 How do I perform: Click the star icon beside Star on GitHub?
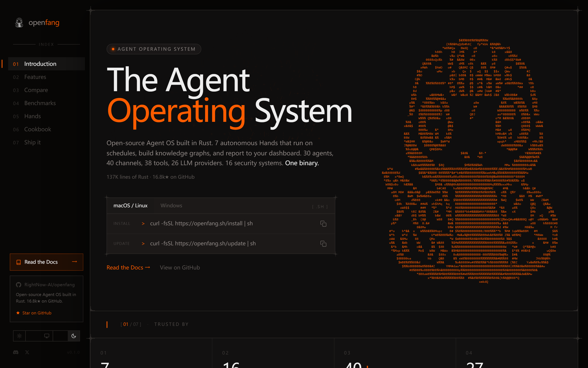[x=18, y=313]
